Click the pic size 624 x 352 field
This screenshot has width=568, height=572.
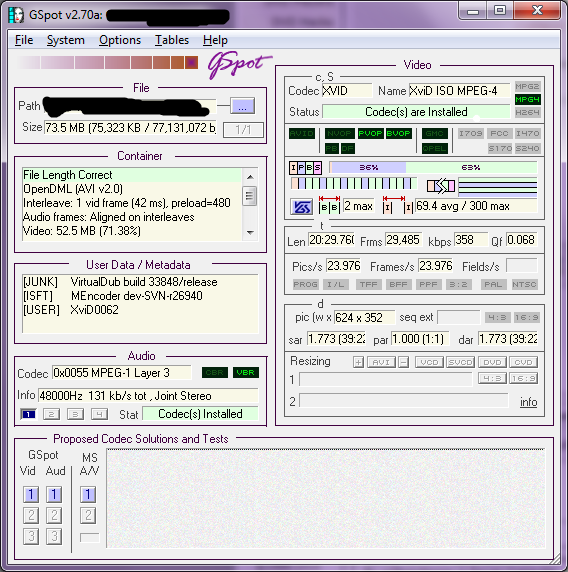pos(364,318)
